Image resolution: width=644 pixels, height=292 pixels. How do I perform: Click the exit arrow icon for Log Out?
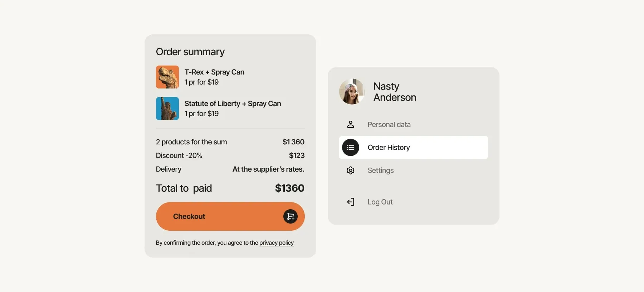tap(351, 202)
